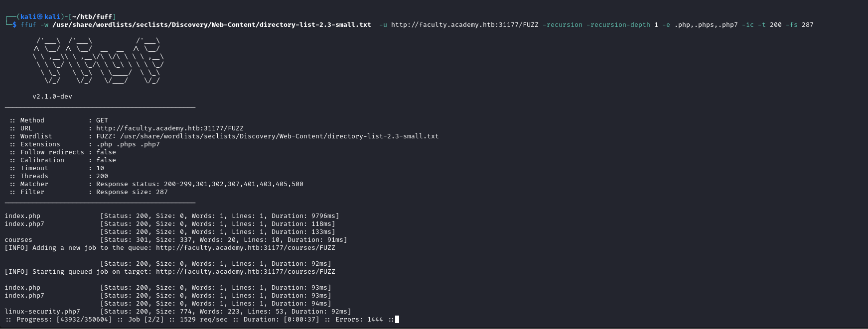
Task: Click the wordlist path after the -w flag
Action: [x=211, y=24]
